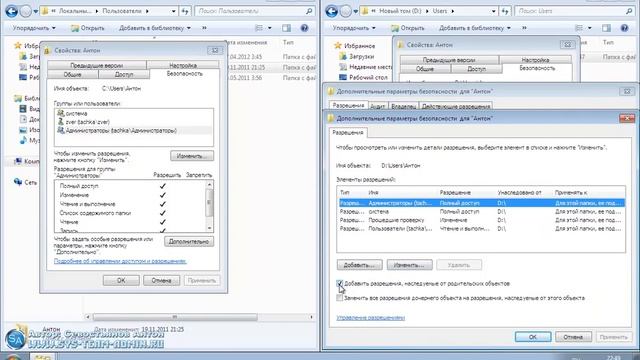Click the forward arrow in right Explorer window
Screen dimensions: 640x360
point(346,11)
